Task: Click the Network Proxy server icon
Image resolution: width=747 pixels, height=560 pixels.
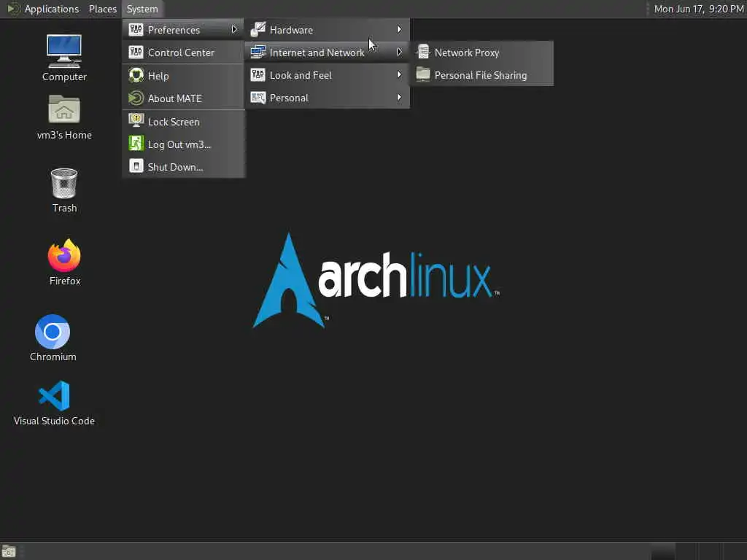Action: pos(423,52)
